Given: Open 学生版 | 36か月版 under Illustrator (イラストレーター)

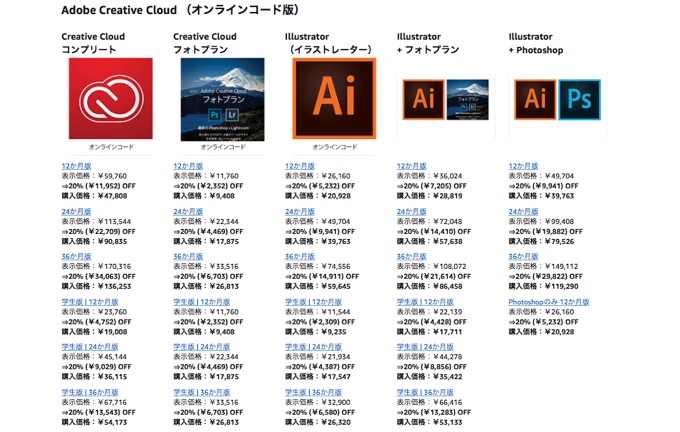Looking at the screenshot, I should (x=314, y=392).
